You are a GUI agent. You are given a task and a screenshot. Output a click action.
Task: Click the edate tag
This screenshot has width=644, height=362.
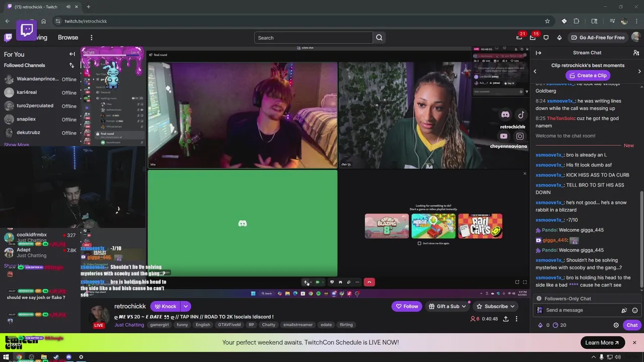[x=326, y=325]
